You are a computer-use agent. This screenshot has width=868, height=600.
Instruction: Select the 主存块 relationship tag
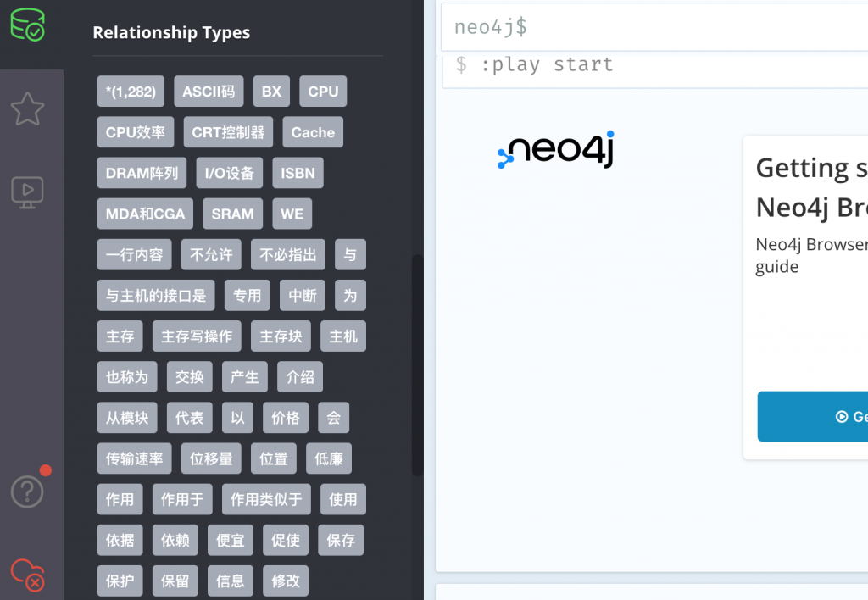click(x=281, y=336)
